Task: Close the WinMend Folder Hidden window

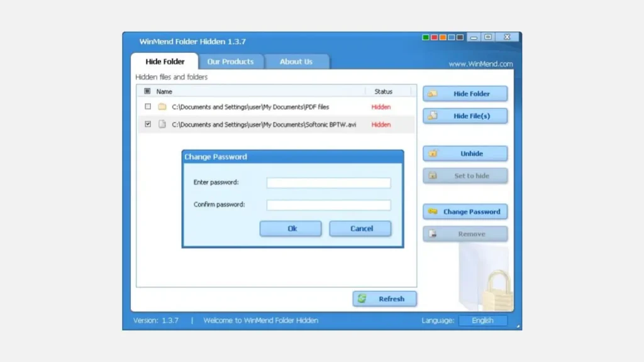Action: (x=508, y=37)
